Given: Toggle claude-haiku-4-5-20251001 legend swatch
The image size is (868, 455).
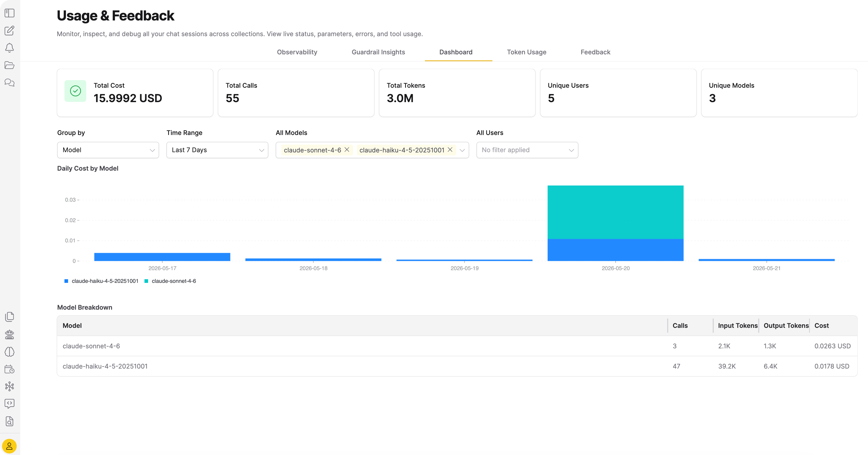Looking at the screenshot, I should [x=66, y=281].
